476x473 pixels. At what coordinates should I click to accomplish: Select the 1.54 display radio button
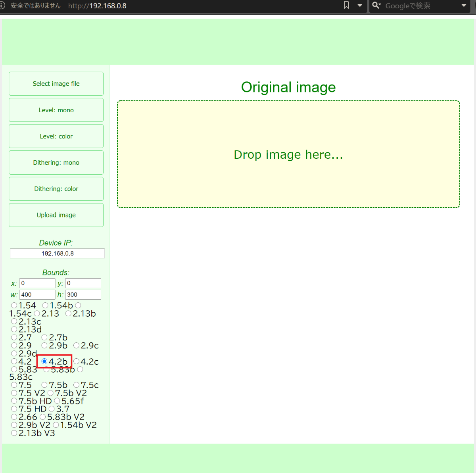[14, 306]
